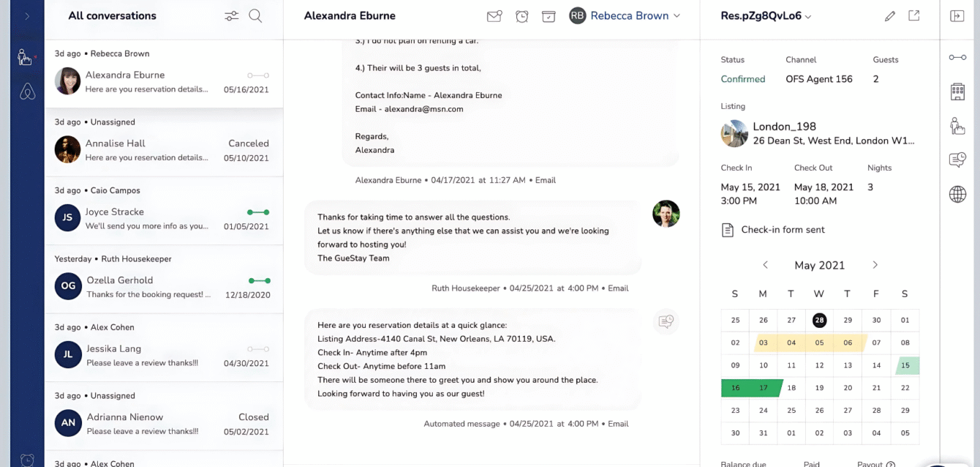980x467 pixels.
Task: Open the guest information panel
Action: pyautogui.click(x=957, y=125)
